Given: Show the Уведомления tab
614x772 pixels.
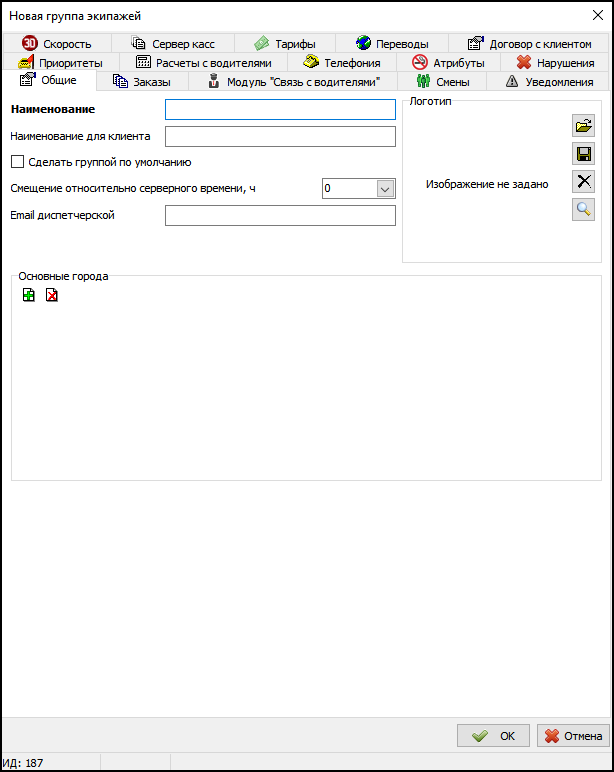Looking at the screenshot, I should click(553, 82).
